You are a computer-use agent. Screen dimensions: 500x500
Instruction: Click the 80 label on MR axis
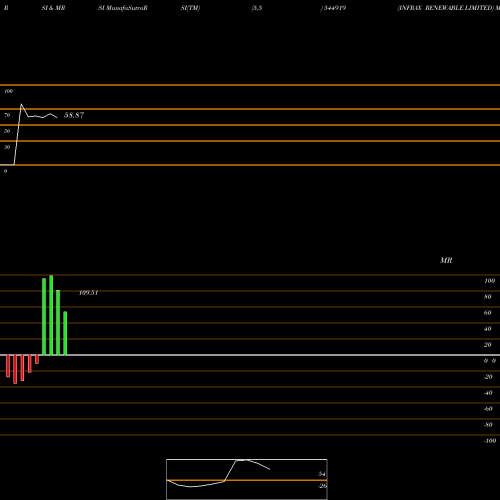(x=488, y=297)
